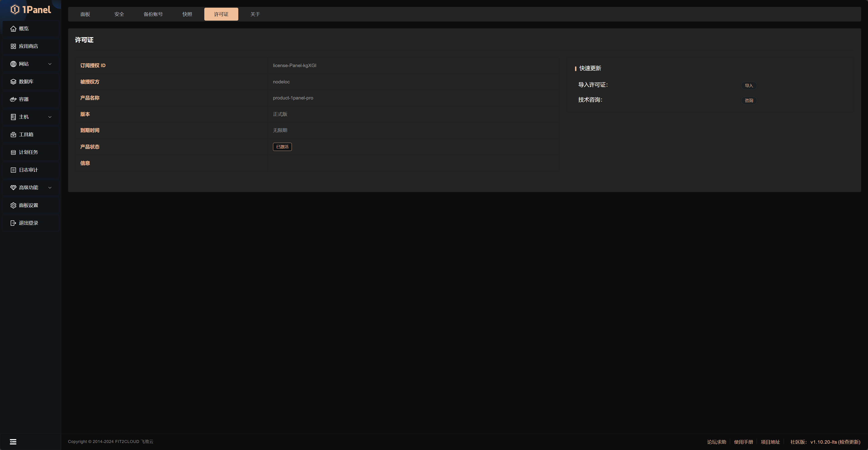Click the 检查更新 link

click(849, 442)
